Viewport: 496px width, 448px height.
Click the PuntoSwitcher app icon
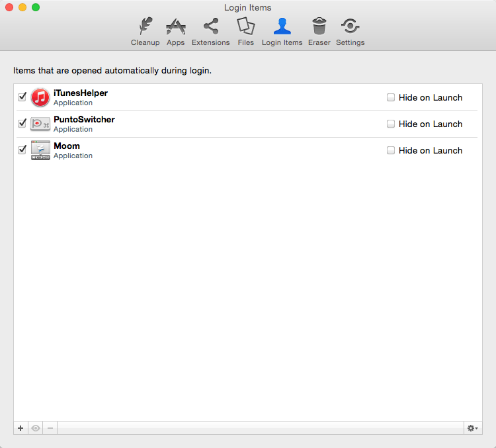point(40,124)
